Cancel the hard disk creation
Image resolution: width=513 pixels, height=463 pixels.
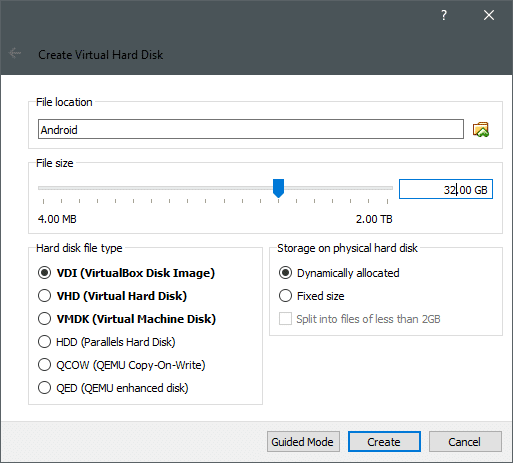(465, 442)
